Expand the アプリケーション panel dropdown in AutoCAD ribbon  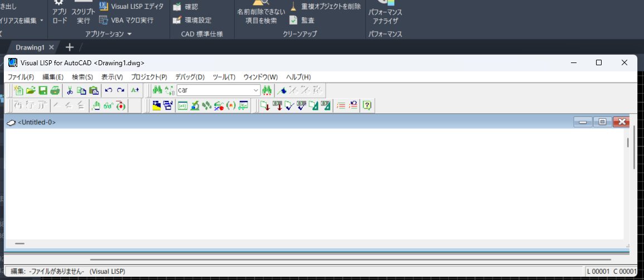pyautogui.click(x=129, y=34)
